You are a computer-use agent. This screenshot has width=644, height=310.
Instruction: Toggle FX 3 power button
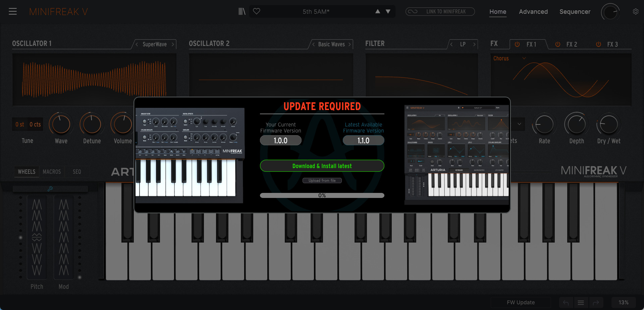click(x=598, y=44)
